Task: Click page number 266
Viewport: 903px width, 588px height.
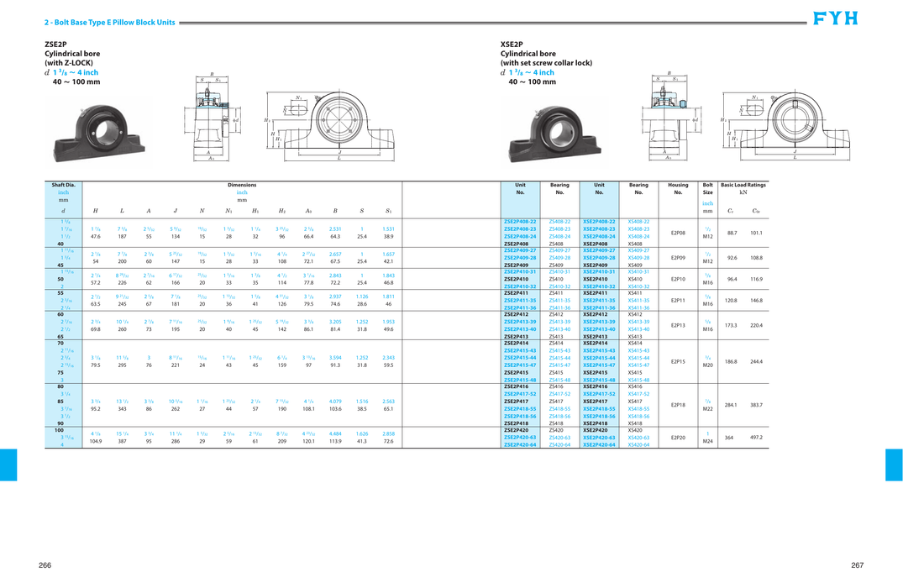Action: pos(45,565)
